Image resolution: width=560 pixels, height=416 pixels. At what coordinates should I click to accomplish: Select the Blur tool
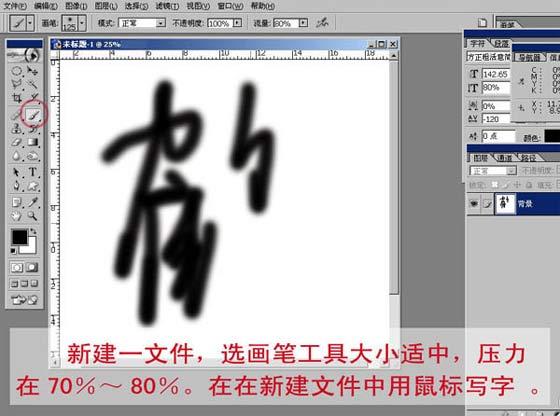click(x=16, y=156)
